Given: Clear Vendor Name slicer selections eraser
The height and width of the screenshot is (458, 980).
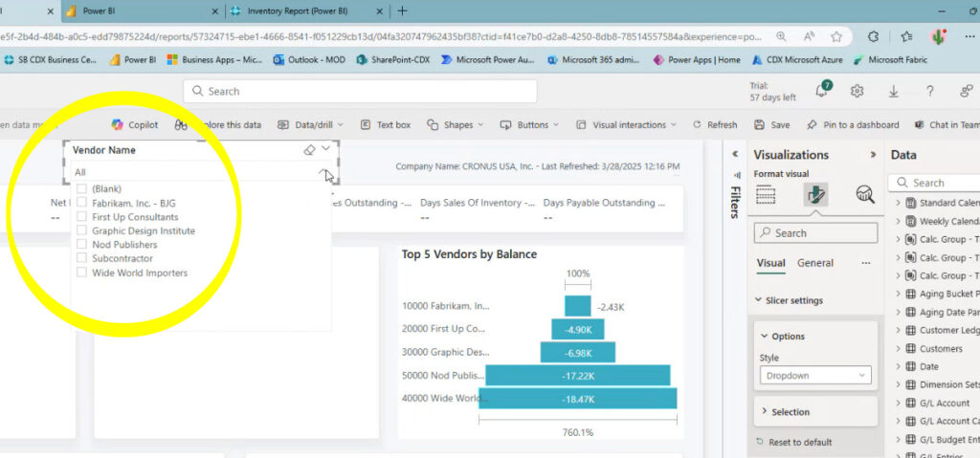Looking at the screenshot, I should pos(309,150).
